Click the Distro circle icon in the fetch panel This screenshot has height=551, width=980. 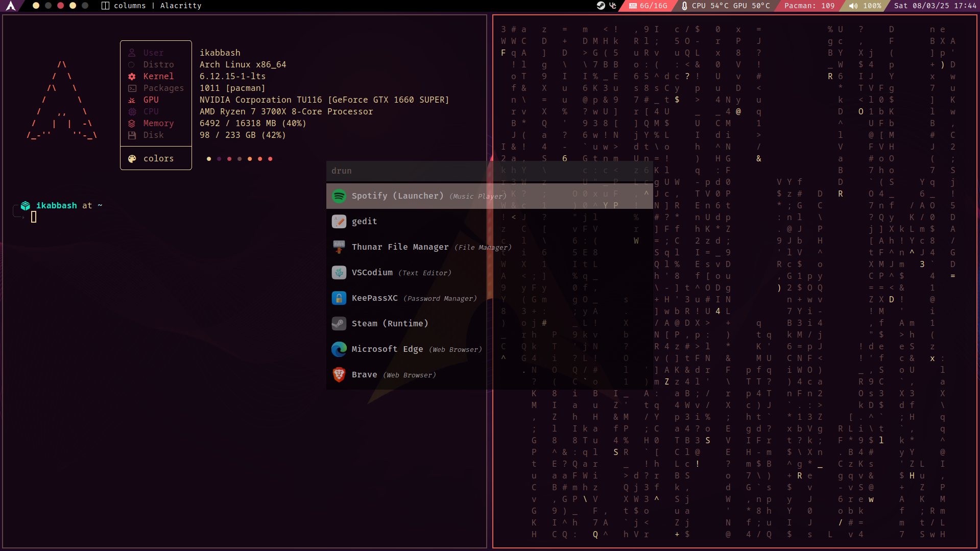tap(132, 65)
